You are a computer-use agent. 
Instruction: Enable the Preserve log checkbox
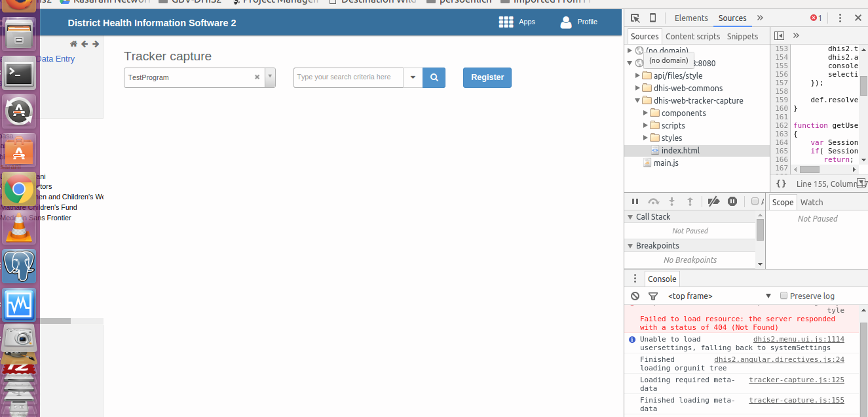[x=783, y=296]
